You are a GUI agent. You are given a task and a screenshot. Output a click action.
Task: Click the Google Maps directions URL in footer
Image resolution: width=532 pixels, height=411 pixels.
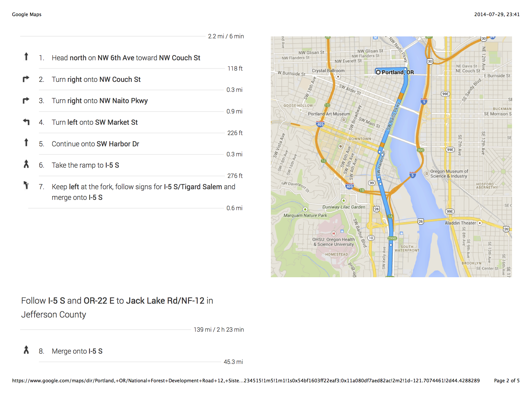tap(246, 381)
